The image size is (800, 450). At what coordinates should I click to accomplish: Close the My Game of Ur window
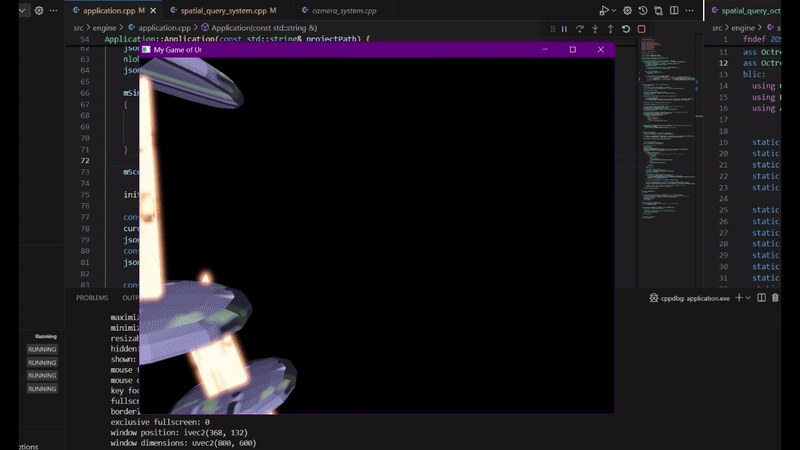point(601,49)
